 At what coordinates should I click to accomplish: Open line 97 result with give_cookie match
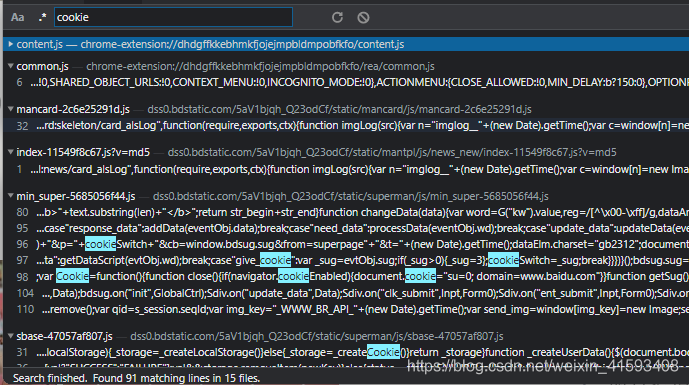[x=346, y=260]
